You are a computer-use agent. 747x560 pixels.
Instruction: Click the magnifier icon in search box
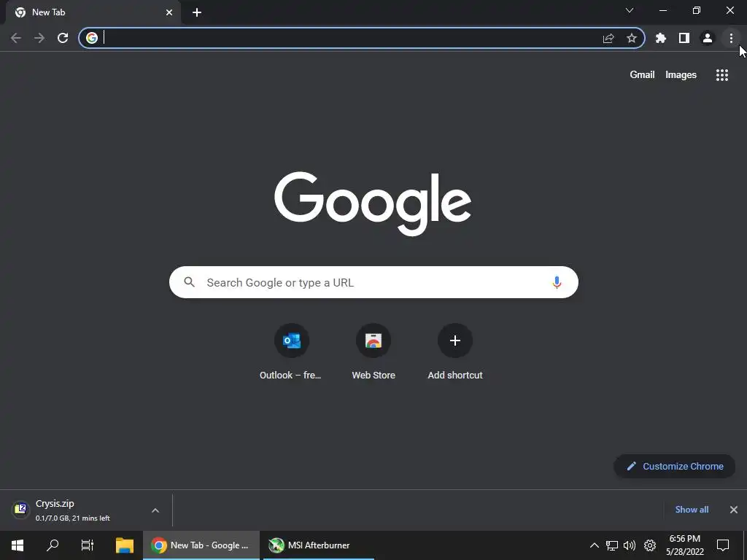[x=190, y=282]
